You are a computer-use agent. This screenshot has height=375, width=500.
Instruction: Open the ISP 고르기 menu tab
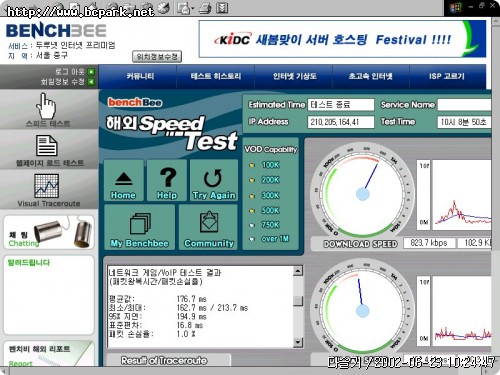click(447, 76)
